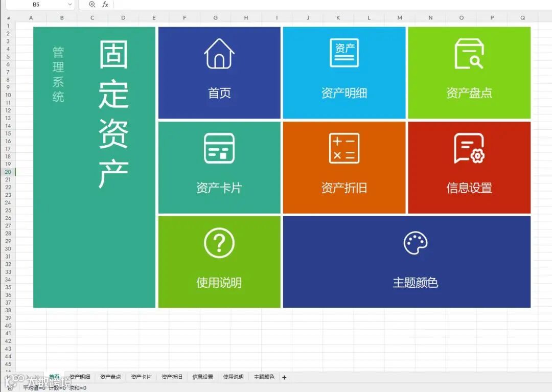This screenshot has height=392, width=552.
Task: Select column A header
Action: tap(31, 17)
